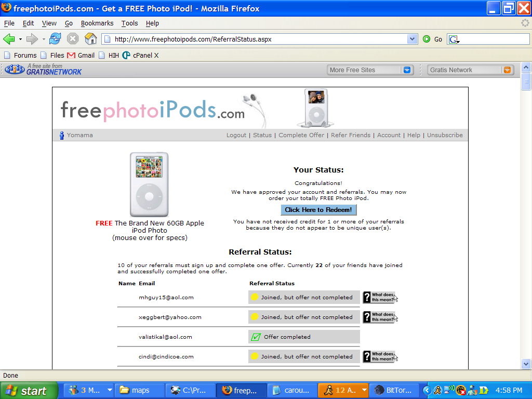Reload the page with the Refresh icon

55,38
